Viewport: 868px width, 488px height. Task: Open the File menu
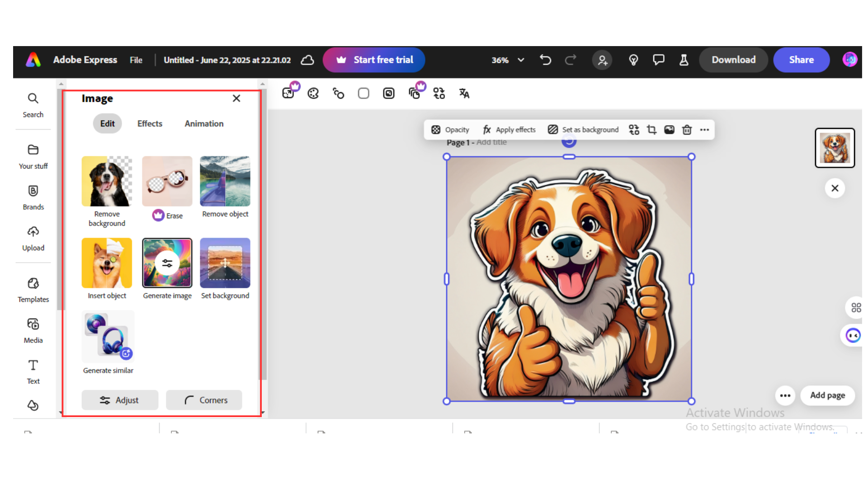click(x=136, y=60)
